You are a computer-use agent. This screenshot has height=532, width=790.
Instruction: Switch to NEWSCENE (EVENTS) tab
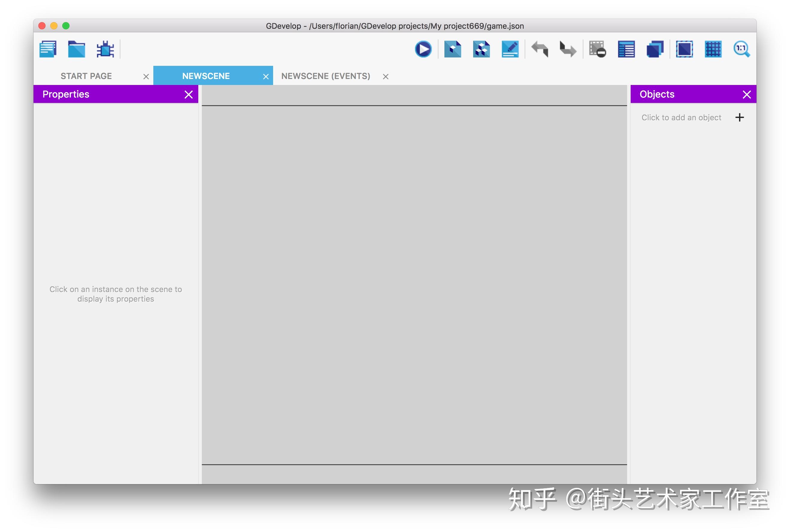[326, 76]
